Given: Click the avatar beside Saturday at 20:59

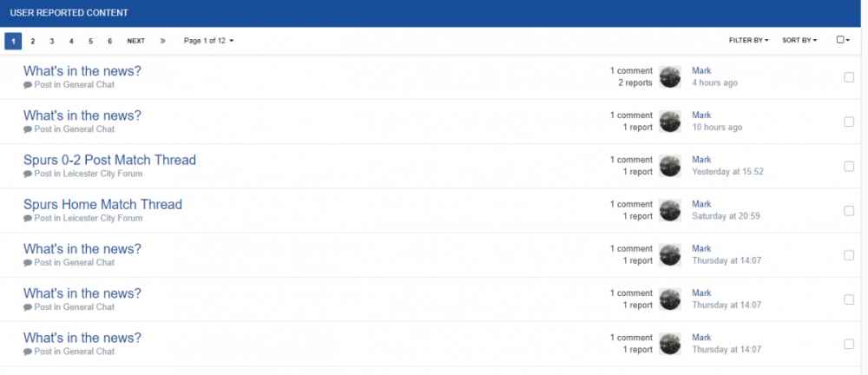Looking at the screenshot, I should click(x=670, y=210).
